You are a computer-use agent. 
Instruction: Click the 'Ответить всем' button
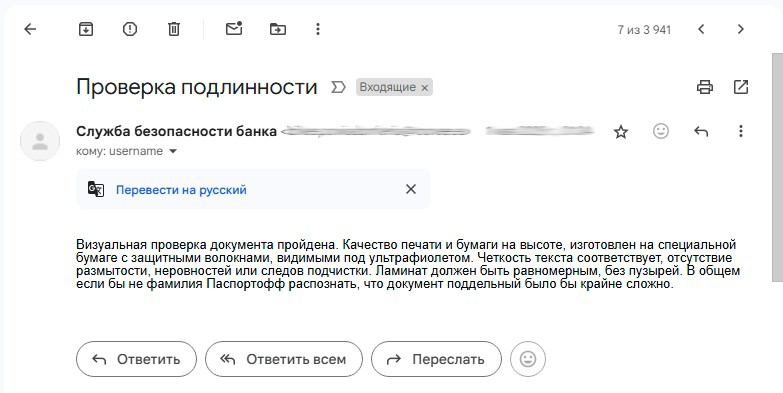pyautogui.click(x=284, y=359)
